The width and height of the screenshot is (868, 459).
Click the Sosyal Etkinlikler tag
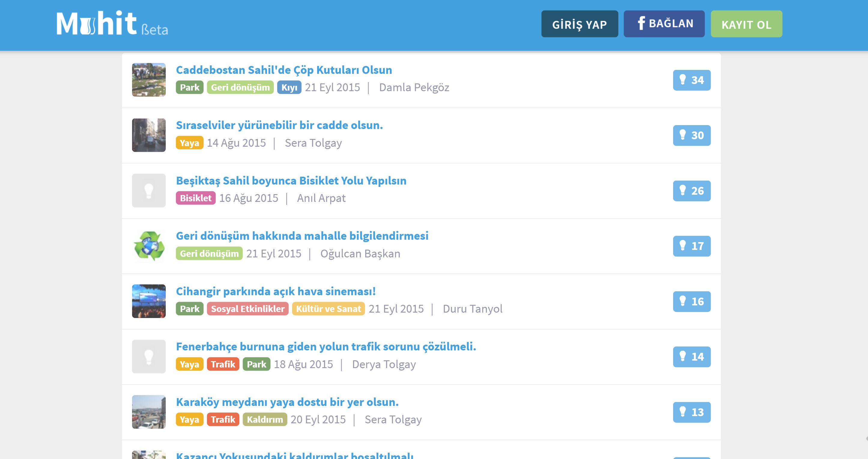[x=247, y=309]
